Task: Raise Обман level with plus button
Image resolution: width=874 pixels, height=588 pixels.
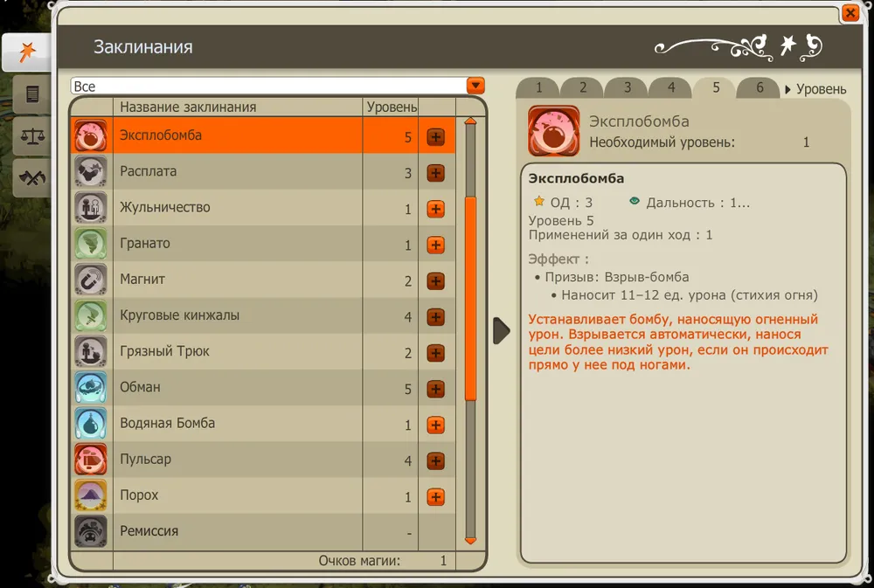Action: click(436, 389)
